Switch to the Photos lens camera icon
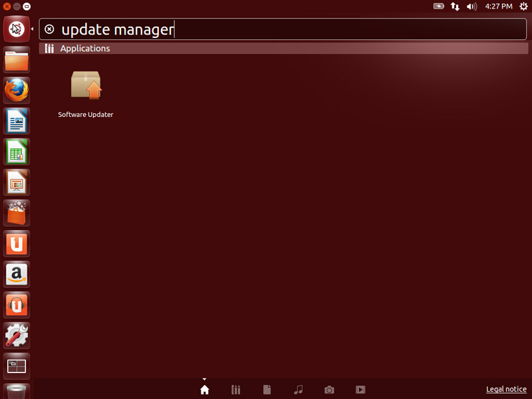This screenshot has width=532, height=399. [329, 390]
